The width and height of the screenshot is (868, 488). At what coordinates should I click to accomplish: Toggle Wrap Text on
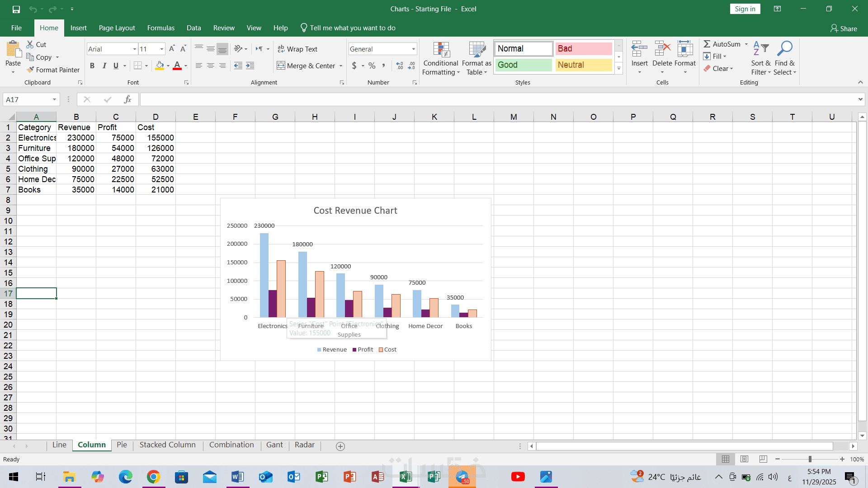tap(297, 49)
